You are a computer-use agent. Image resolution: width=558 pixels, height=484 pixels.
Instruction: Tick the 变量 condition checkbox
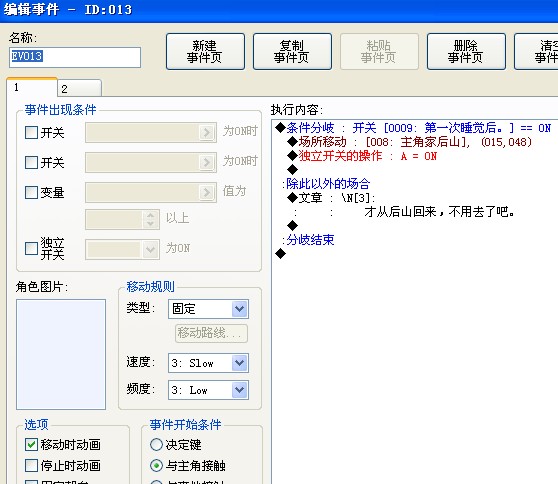coord(31,193)
